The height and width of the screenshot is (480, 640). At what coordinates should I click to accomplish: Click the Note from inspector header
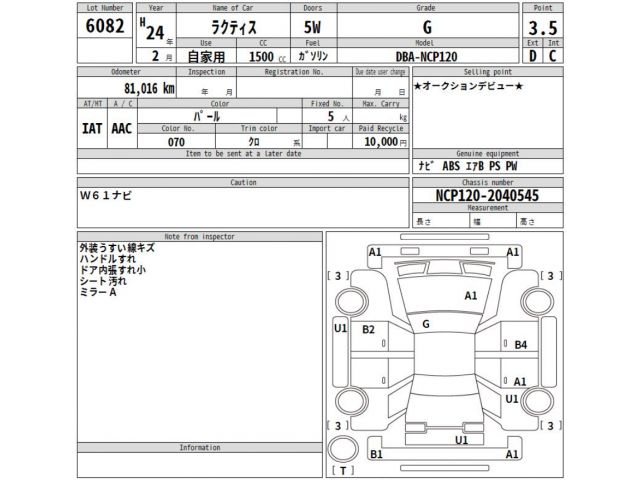click(200, 237)
